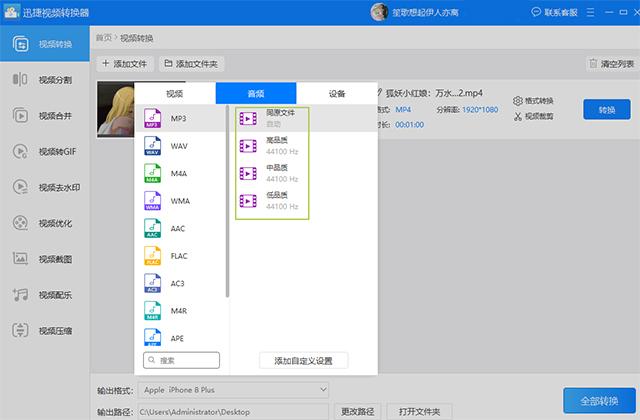Select the FLAC audio format
The height and width of the screenshot is (420, 640).
tap(180, 256)
